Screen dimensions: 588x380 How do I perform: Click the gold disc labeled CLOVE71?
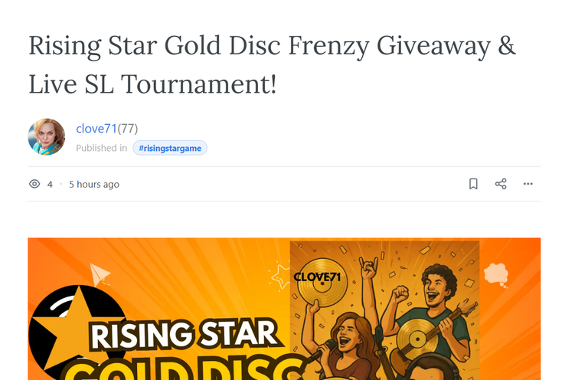point(322,283)
